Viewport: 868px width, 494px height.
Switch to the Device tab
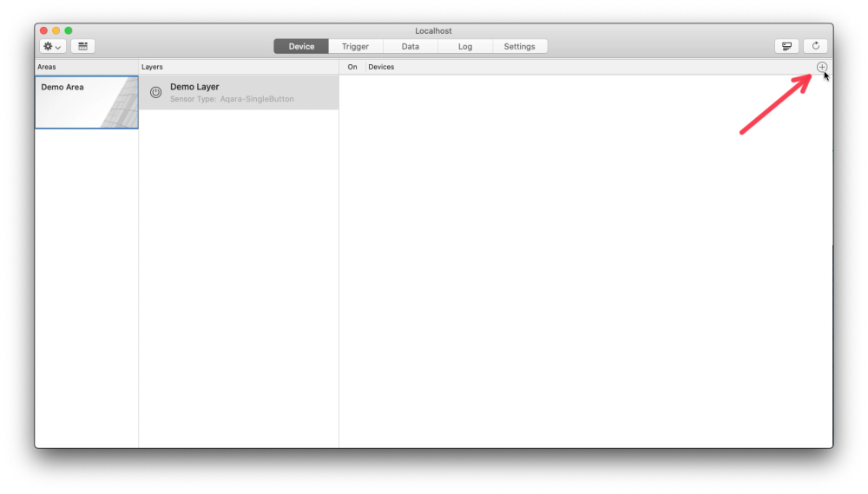[301, 47]
